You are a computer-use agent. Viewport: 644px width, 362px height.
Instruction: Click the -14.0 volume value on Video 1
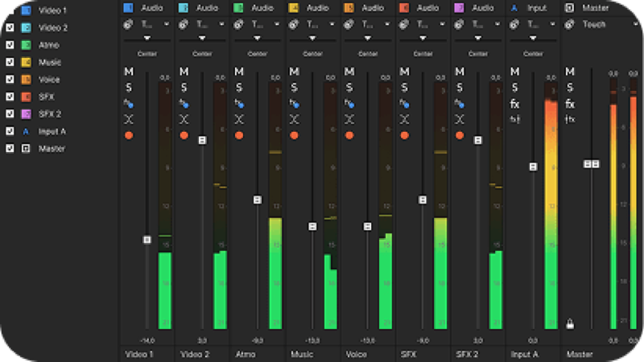pos(147,340)
